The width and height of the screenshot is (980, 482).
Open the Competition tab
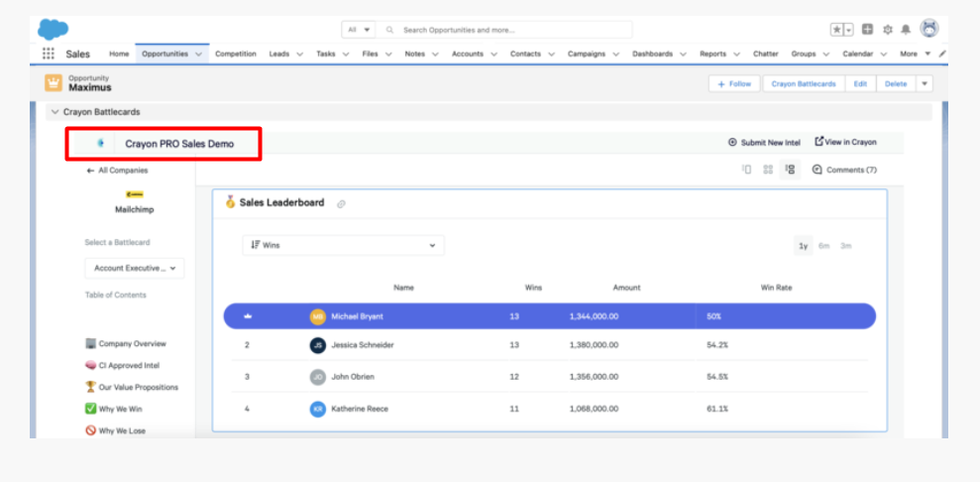(236, 54)
